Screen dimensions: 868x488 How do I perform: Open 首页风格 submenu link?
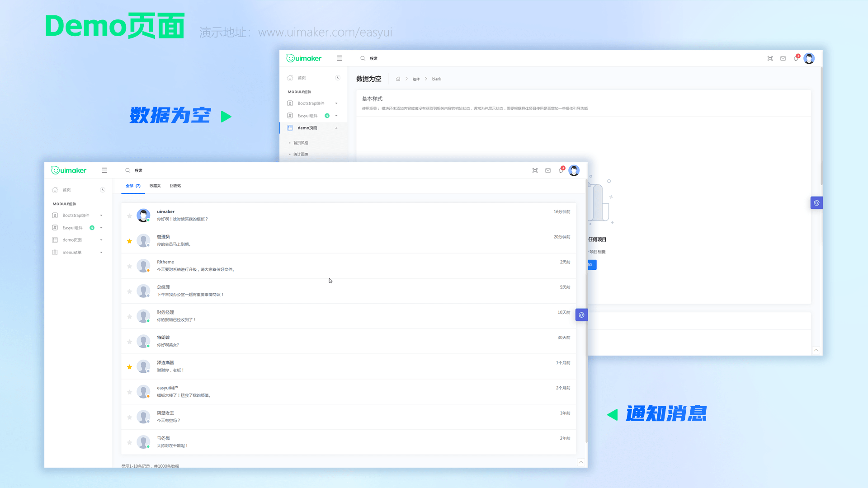301,143
